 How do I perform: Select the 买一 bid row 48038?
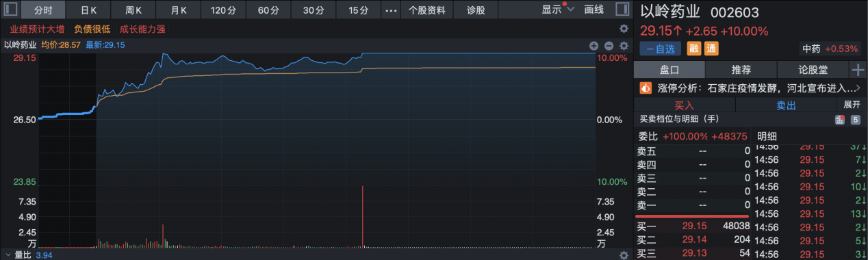[x=693, y=226]
